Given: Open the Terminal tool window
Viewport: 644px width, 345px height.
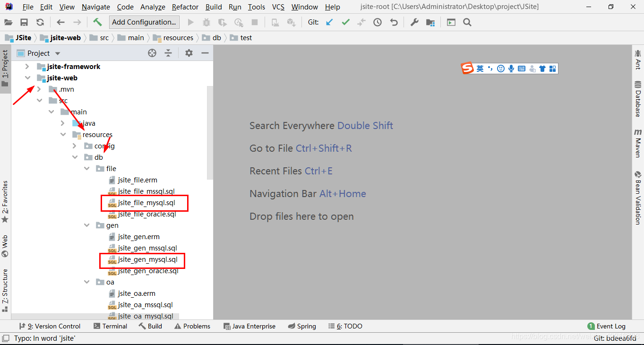Looking at the screenshot, I should 110,326.
